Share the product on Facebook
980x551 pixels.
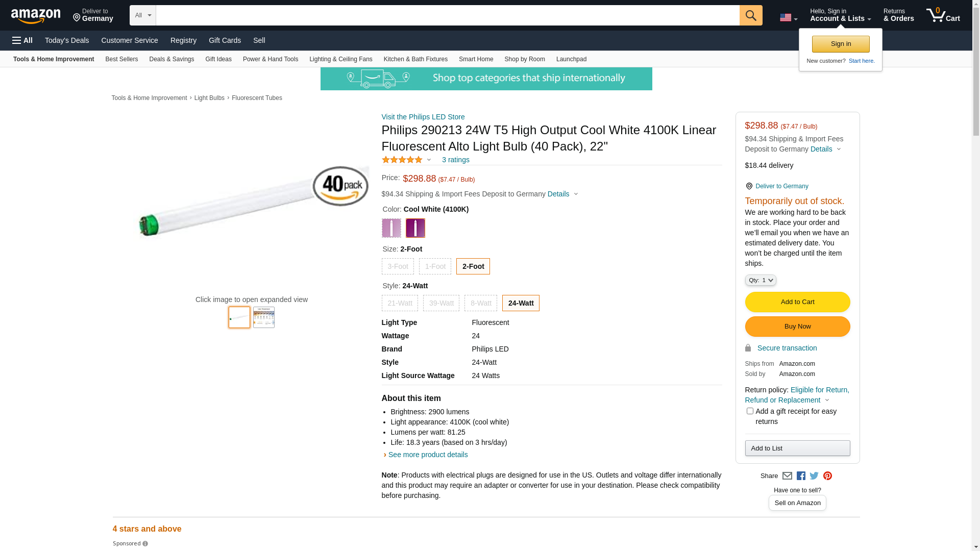801,476
